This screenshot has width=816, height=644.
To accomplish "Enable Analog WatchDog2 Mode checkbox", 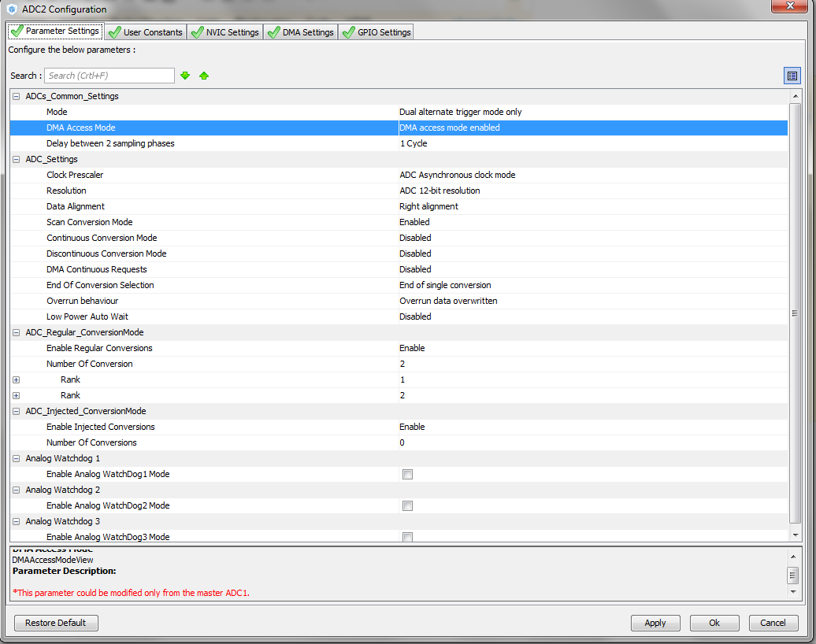I will (x=407, y=505).
